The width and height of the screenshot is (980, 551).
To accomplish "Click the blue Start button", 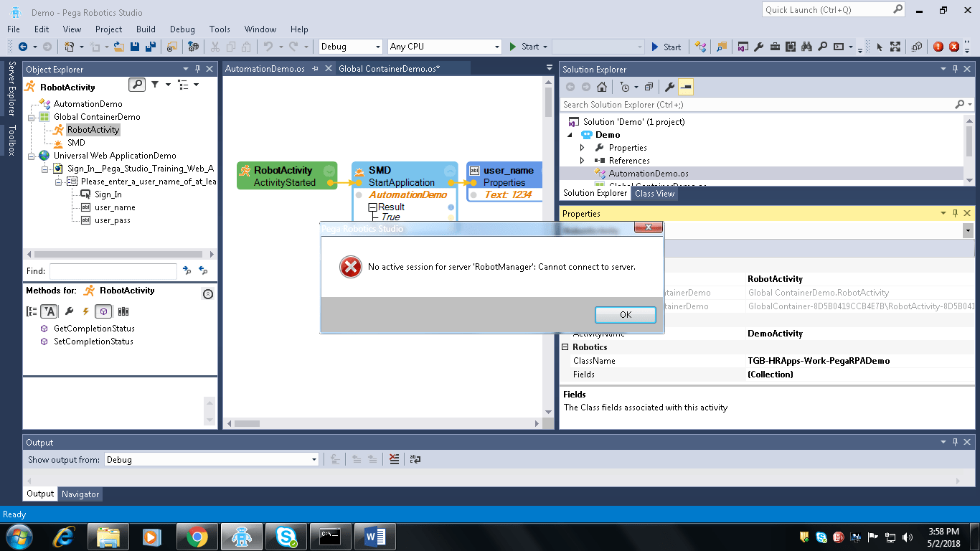I will [x=666, y=47].
